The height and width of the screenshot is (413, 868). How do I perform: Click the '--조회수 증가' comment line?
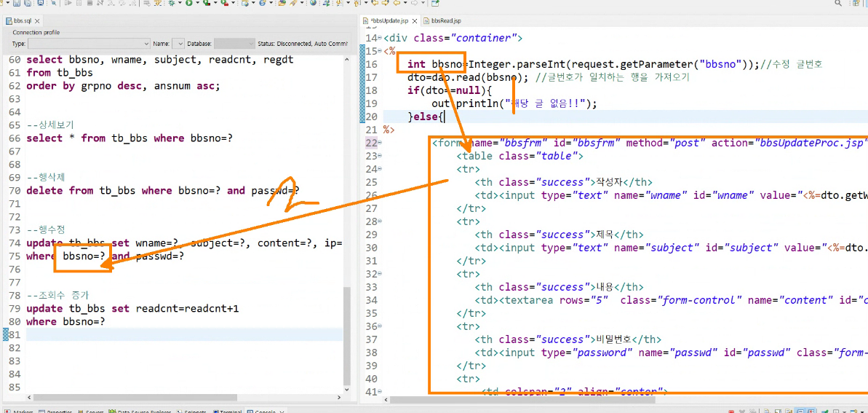coord(57,295)
